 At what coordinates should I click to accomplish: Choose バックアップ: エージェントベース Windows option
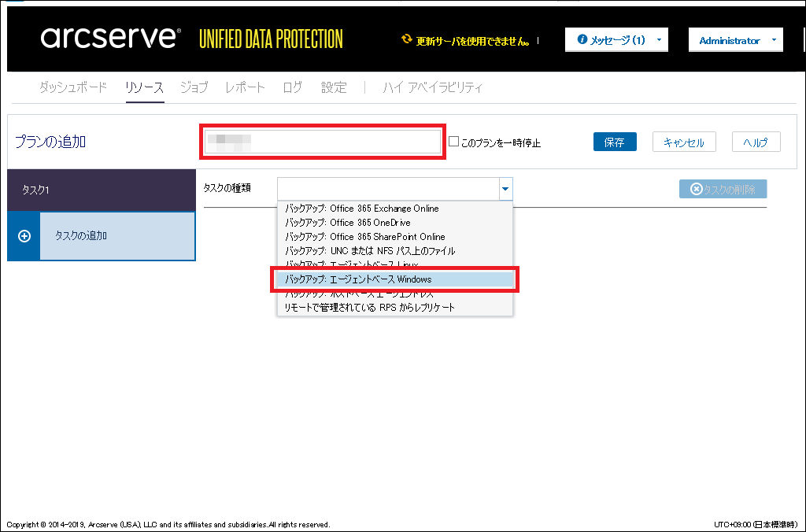coord(395,279)
